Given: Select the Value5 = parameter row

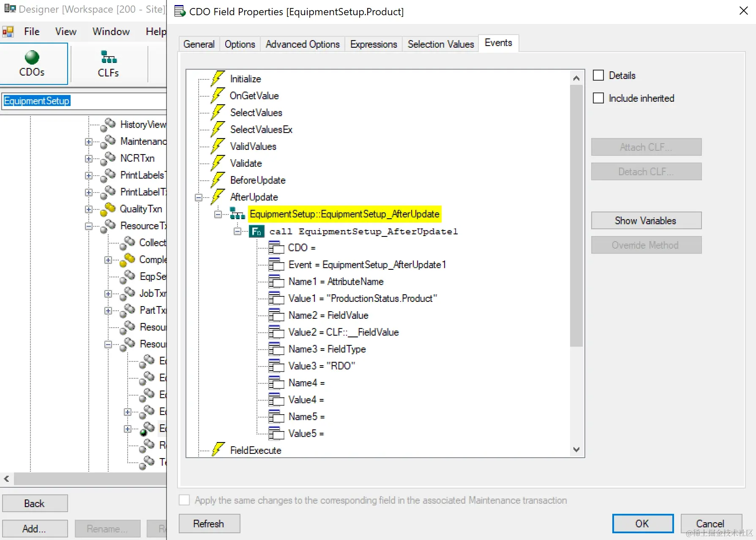Looking at the screenshot, I should pyautogui.click(x=306, y=434).
